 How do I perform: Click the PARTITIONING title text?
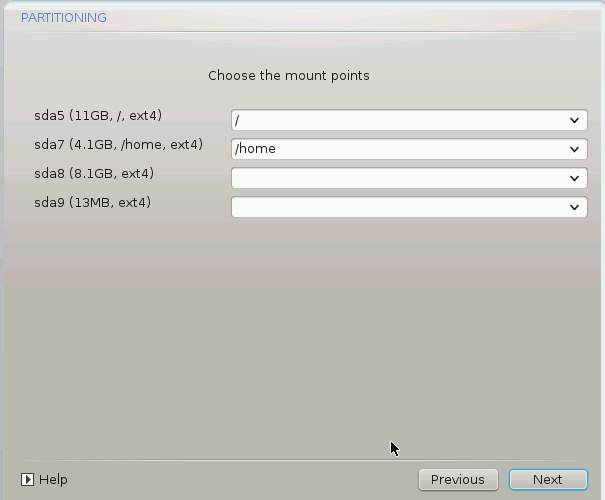click(x=64, y=18)
